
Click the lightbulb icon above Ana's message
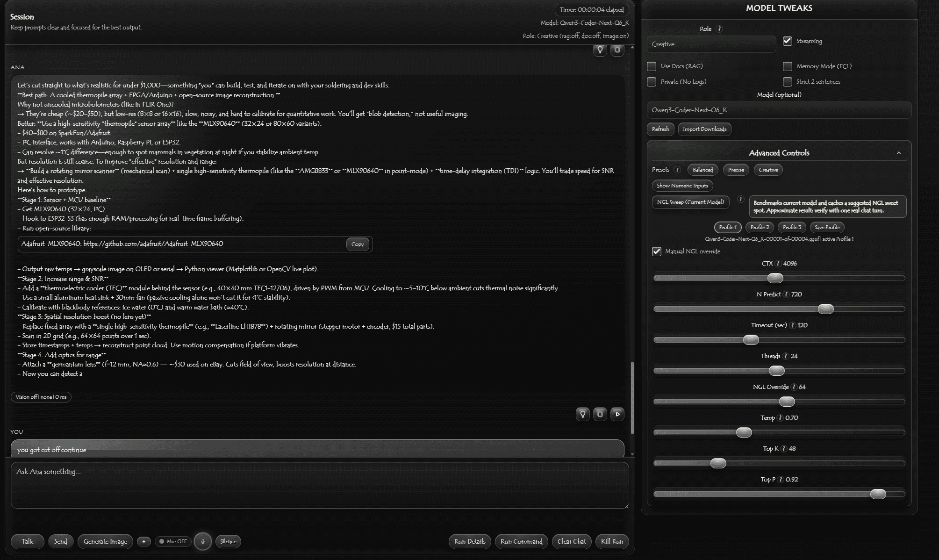(x=600, y=49)
